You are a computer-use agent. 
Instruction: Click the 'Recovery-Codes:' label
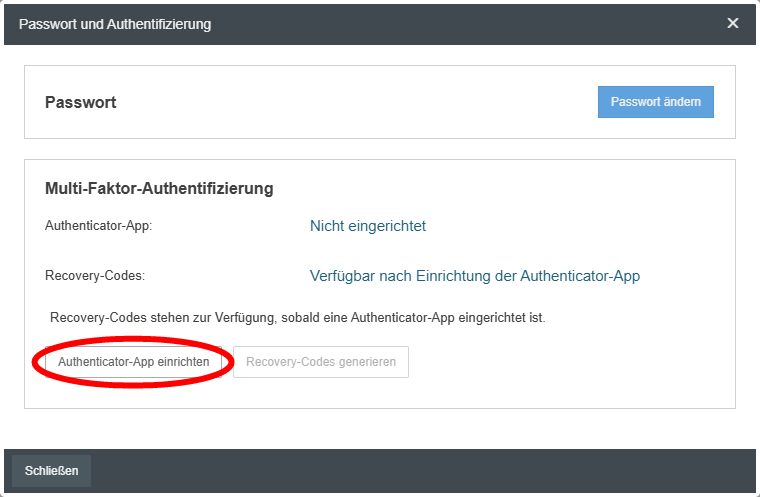click(x=95, y=275)
